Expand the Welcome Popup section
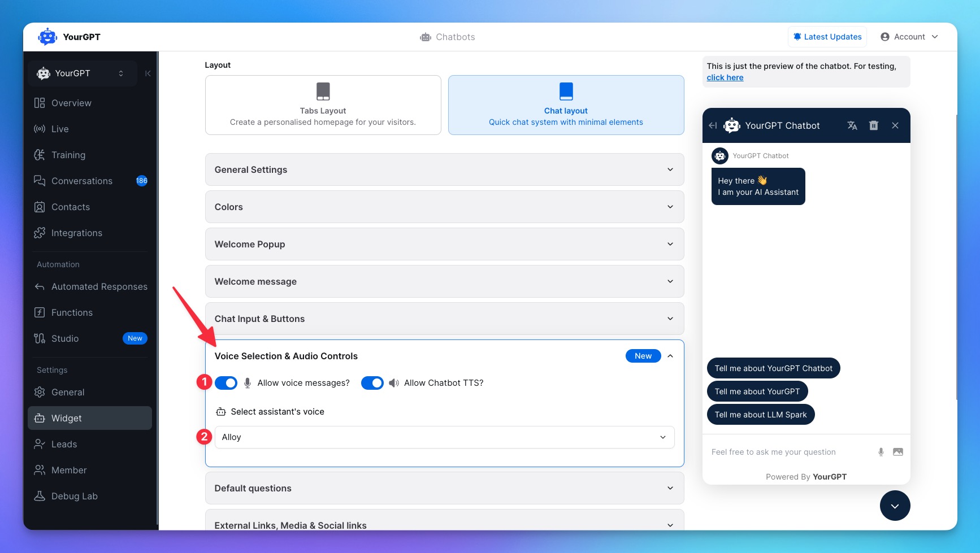The height and width of the screenshot is (553, 980). [445, 244]
